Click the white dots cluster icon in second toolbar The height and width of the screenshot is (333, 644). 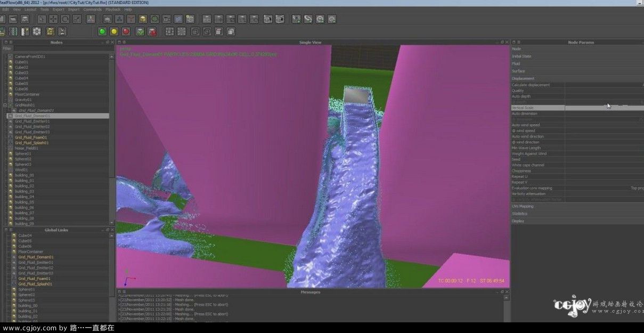(37, 31)
